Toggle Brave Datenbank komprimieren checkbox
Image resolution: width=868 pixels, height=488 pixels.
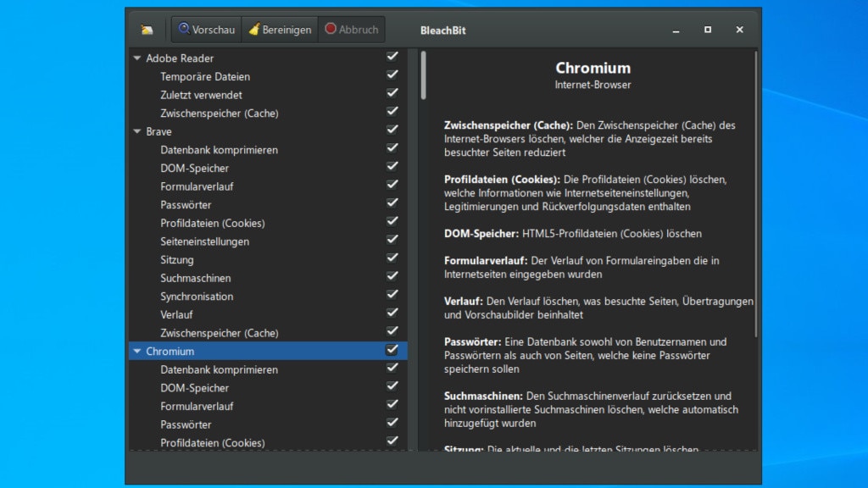tap(392, 147)
